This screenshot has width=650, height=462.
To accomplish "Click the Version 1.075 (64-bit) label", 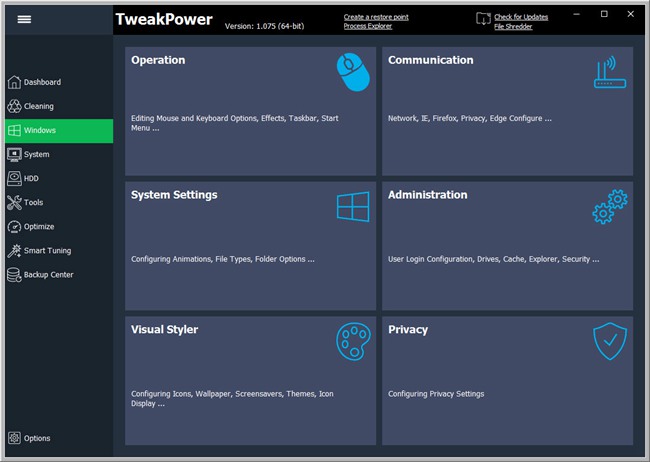I will click(x=264, y=26).
